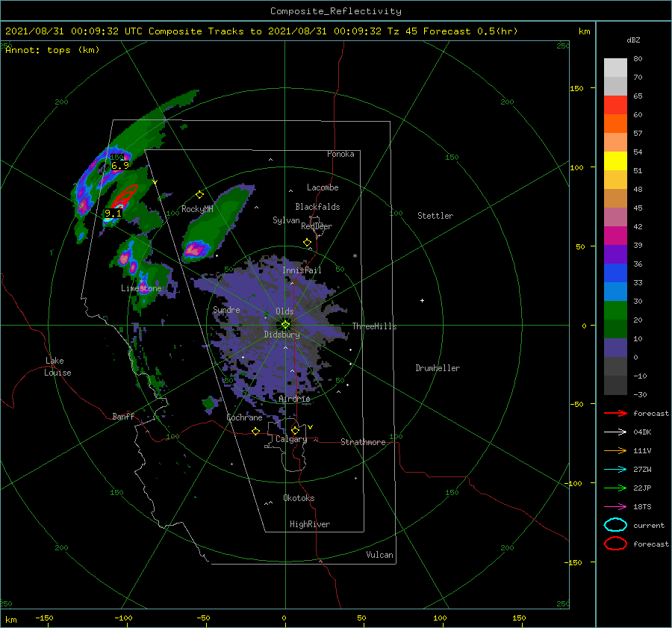Viewport: 672px width, 628px height.
Task: Select the magenta 18TS arrow legend icon
Action: [x=615, y=507]
